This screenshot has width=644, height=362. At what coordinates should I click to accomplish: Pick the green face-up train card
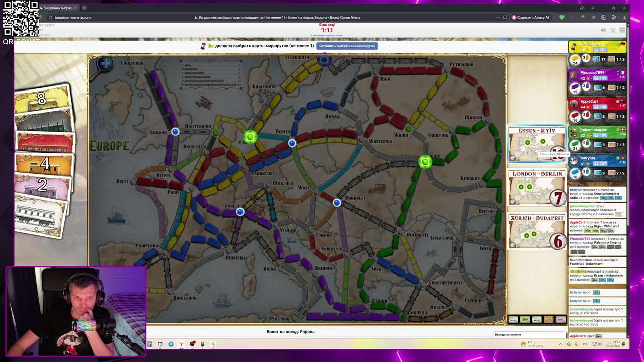pyautogui.click(x=525, y=320)
